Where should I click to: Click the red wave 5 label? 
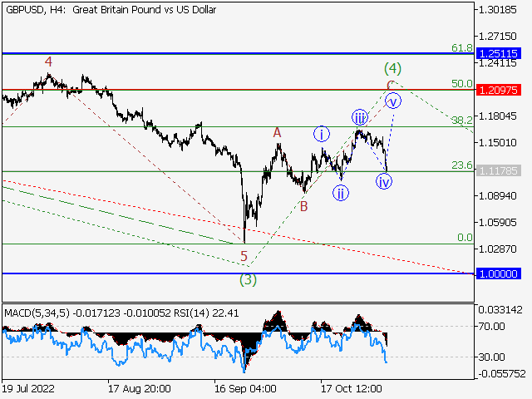point(244,256)
